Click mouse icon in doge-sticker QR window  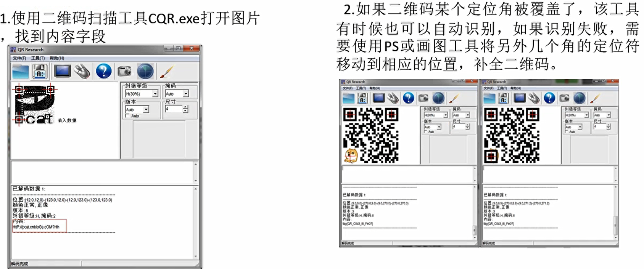click(393, 98)
